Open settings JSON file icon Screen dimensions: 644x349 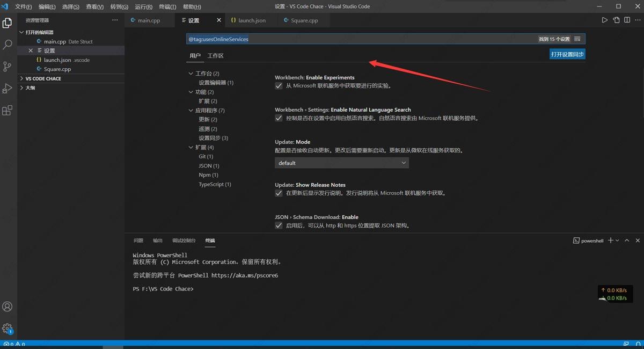coord(616,20)
